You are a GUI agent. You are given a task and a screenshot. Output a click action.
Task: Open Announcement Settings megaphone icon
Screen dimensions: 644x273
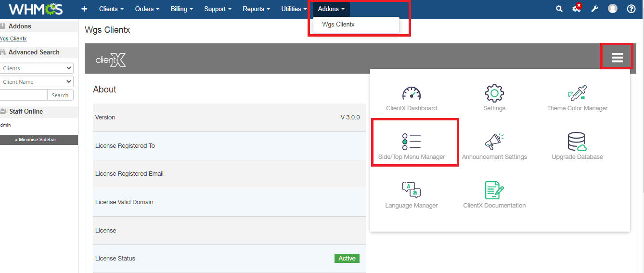click(494, 142)
